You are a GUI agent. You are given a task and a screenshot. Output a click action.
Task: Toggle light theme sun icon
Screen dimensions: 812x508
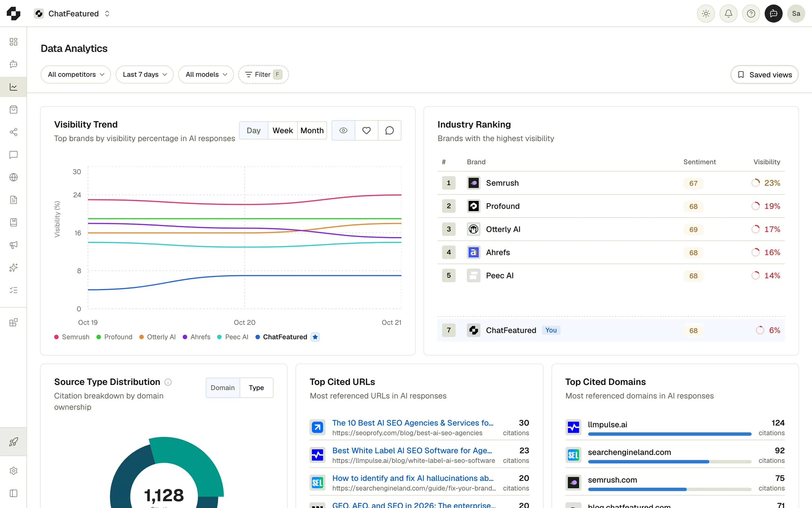click(x=706, y=14)
